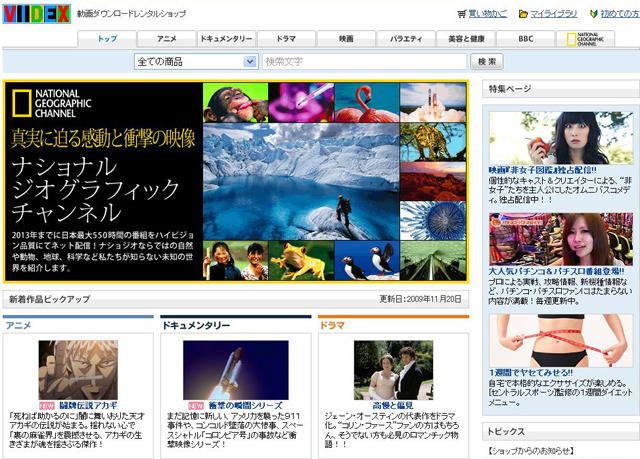Viewport: 640px width, 459px height.
Task: Click the トピックス header
Action: [x=561, y=431]
